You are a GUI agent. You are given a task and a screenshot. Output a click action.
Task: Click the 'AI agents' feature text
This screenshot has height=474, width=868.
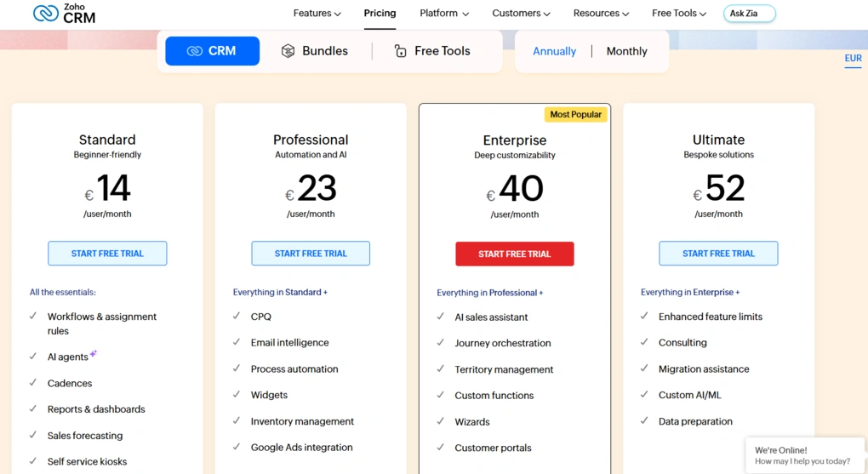click(67, 357)
